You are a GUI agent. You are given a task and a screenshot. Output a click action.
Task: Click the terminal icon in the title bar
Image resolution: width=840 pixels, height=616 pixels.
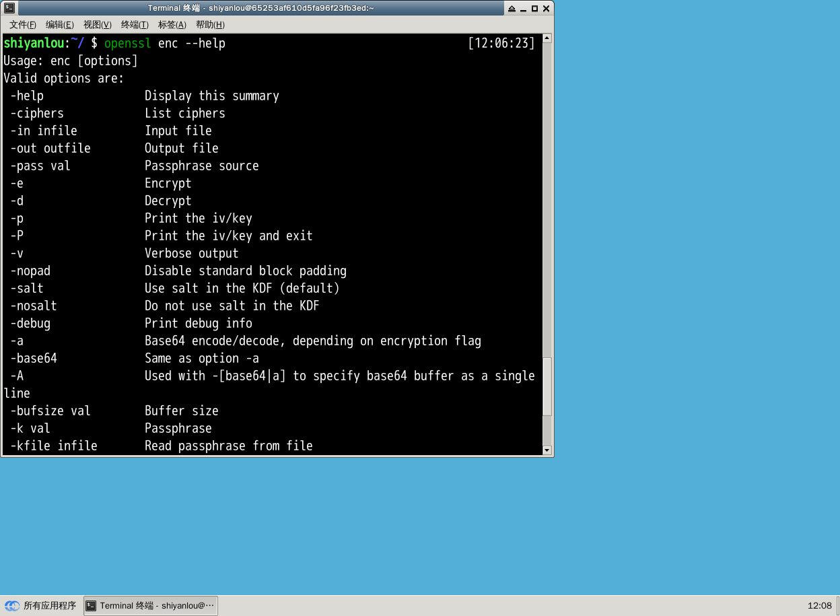pyautogui.click(x=10, y=8)
